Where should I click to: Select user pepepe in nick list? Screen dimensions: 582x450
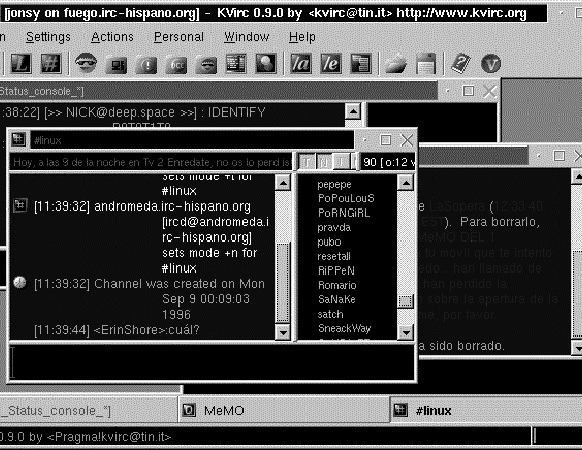pyautogui.click(x=334, y=185)
